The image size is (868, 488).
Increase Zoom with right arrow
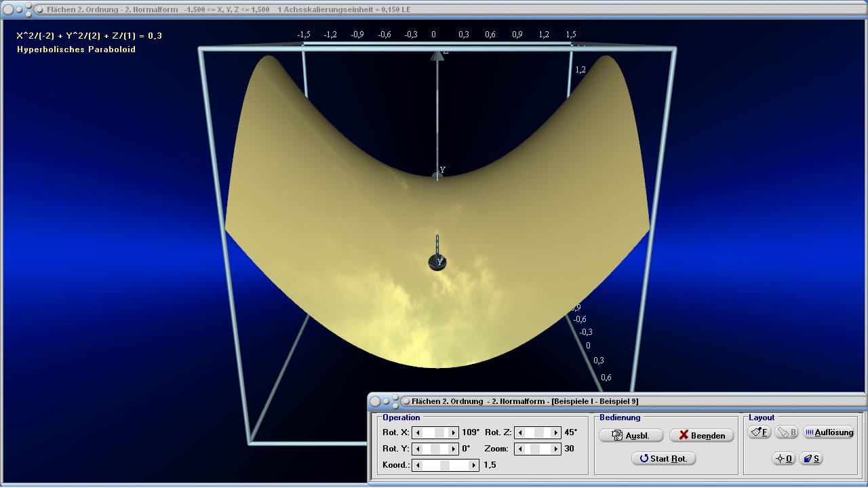556,449
